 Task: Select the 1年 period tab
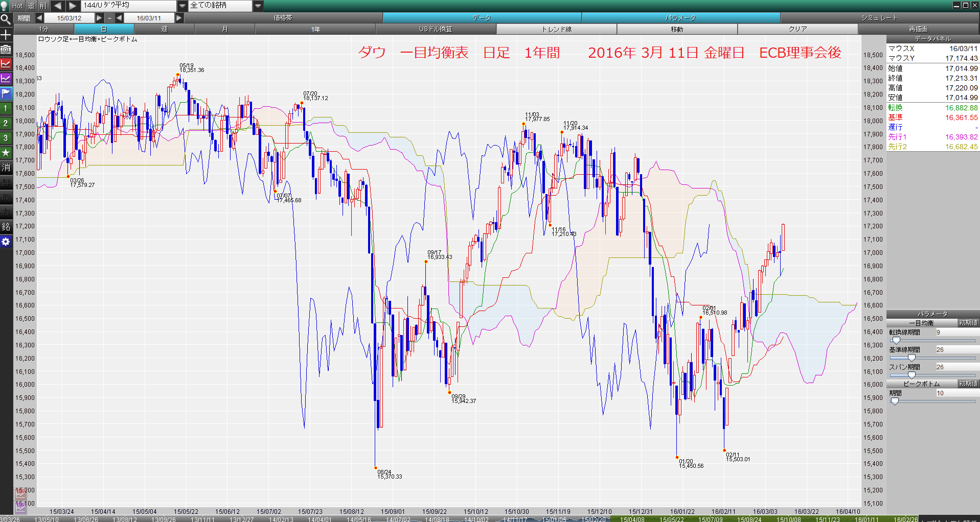[x=315, y=29]
